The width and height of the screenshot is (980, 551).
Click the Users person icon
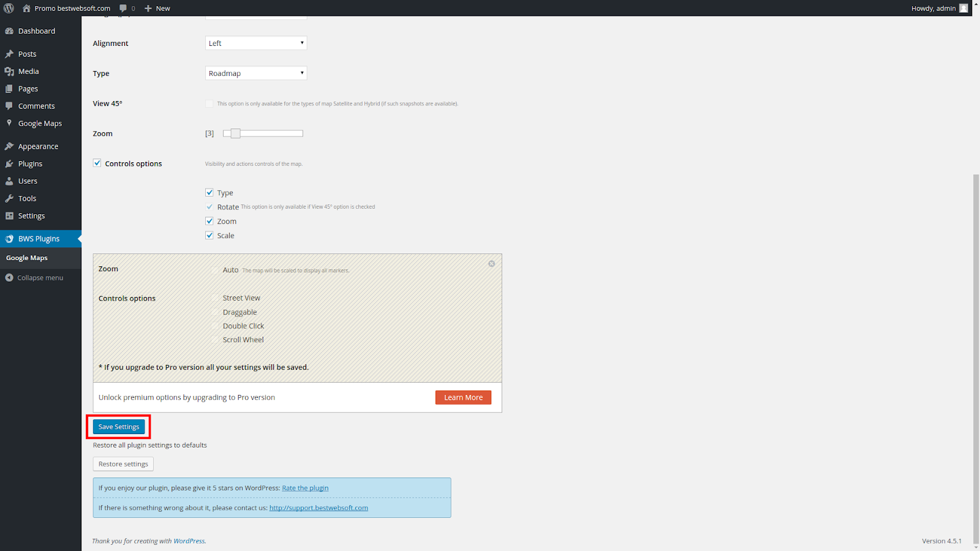(x=9, y=181)
